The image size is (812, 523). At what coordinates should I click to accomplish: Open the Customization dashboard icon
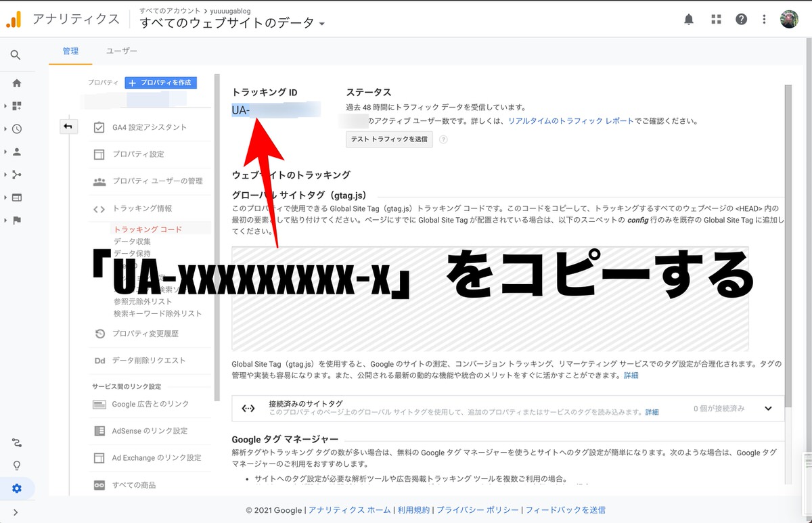coord(17,106)
